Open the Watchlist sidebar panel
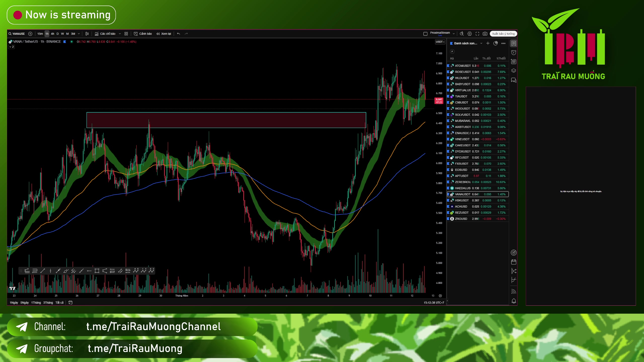Viewport: 644px width, 362px height. tap(514, 43)
